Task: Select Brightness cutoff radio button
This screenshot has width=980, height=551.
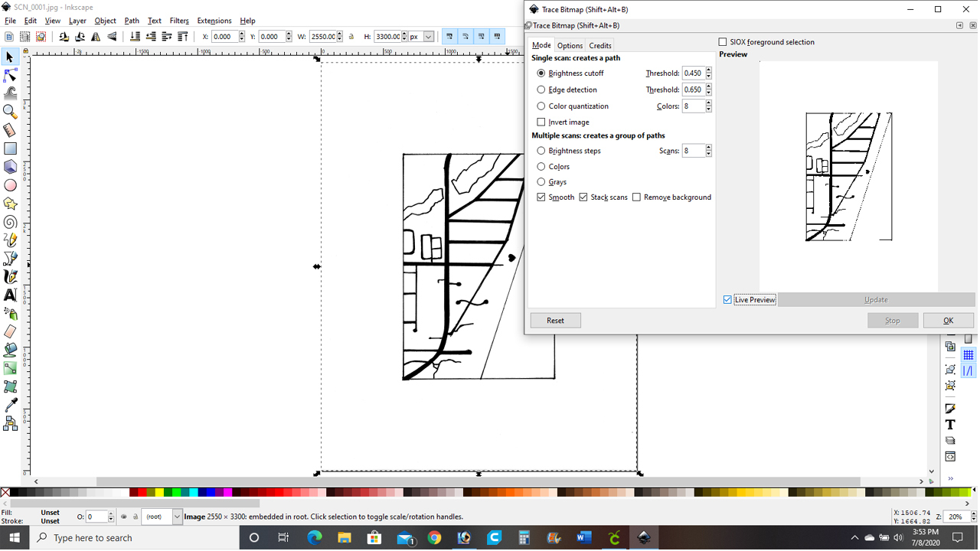Action: click(541, 73)
